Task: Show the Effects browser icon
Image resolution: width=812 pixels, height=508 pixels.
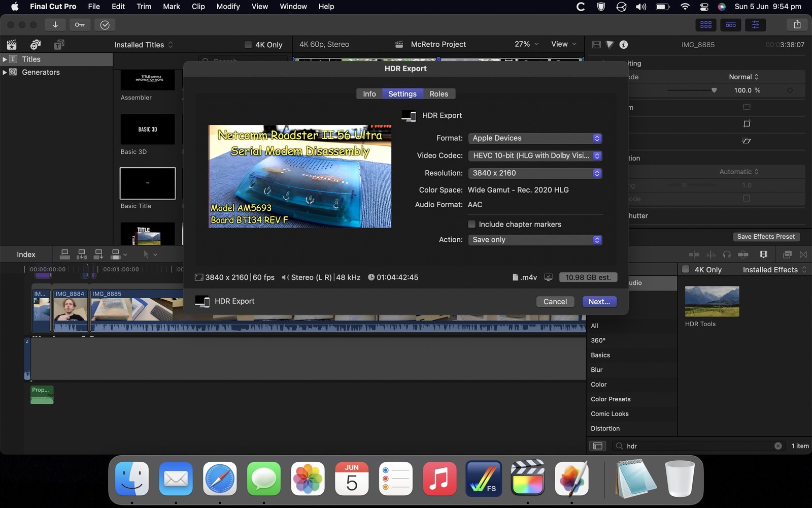Action: [x=787, y=255]
